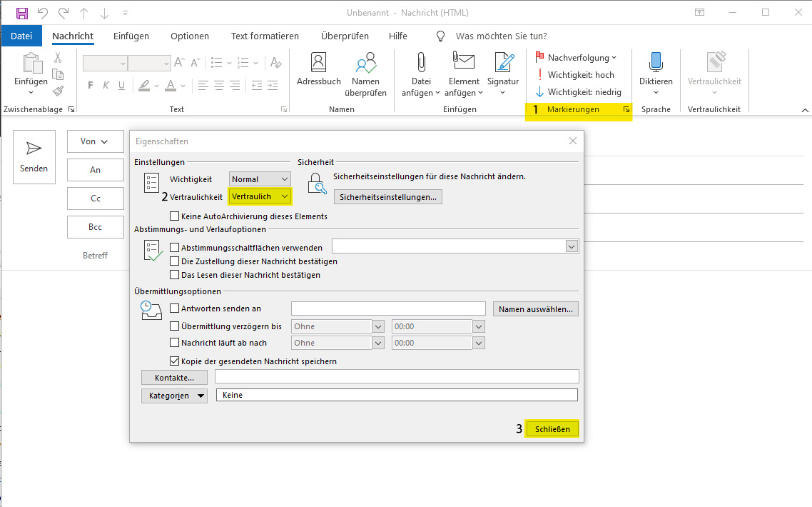Image resolution: width=812 pixels, height=507 pixels.
Task: Toggle underline (U) formatting
Action: point(122,86)
